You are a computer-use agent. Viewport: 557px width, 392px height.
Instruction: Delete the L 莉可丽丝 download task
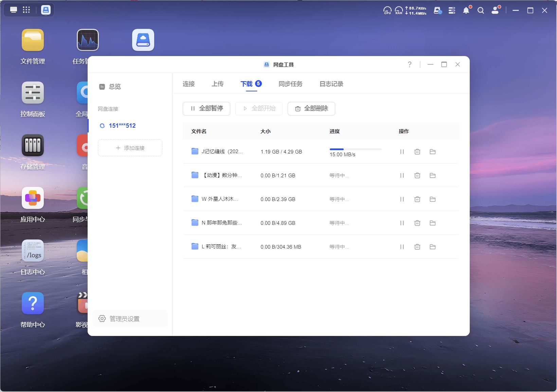pyautogui.click(x=417, y=247)
